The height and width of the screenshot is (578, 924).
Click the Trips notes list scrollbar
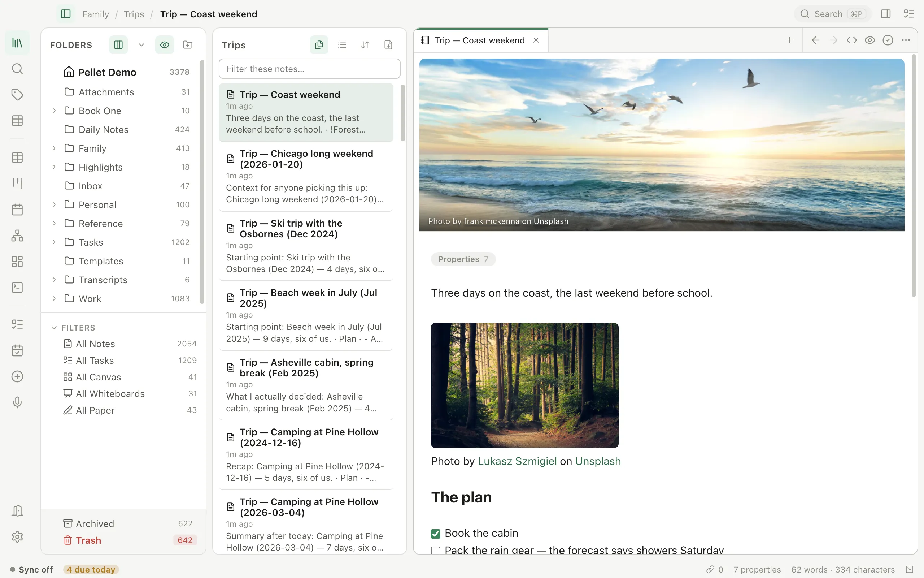click(x=402, y=113)
